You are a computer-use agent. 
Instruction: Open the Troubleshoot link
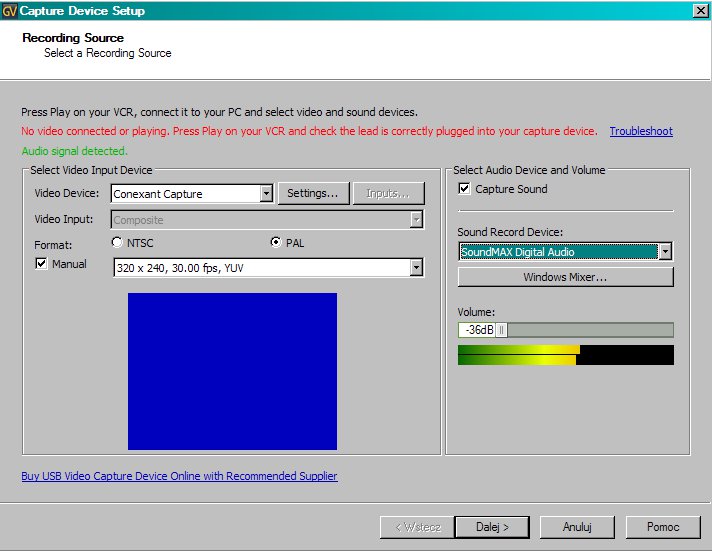point(641,131)
